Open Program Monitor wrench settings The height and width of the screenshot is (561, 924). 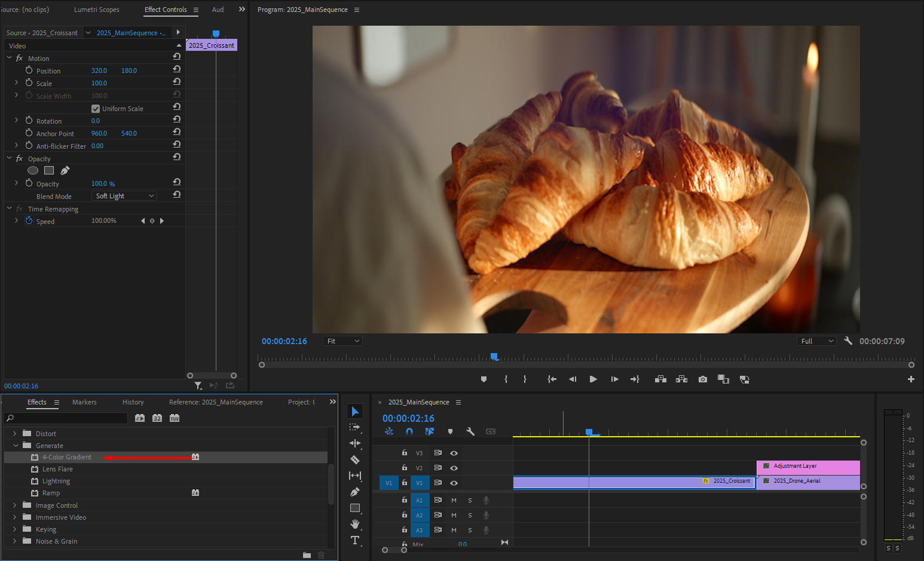pos(847,341)
